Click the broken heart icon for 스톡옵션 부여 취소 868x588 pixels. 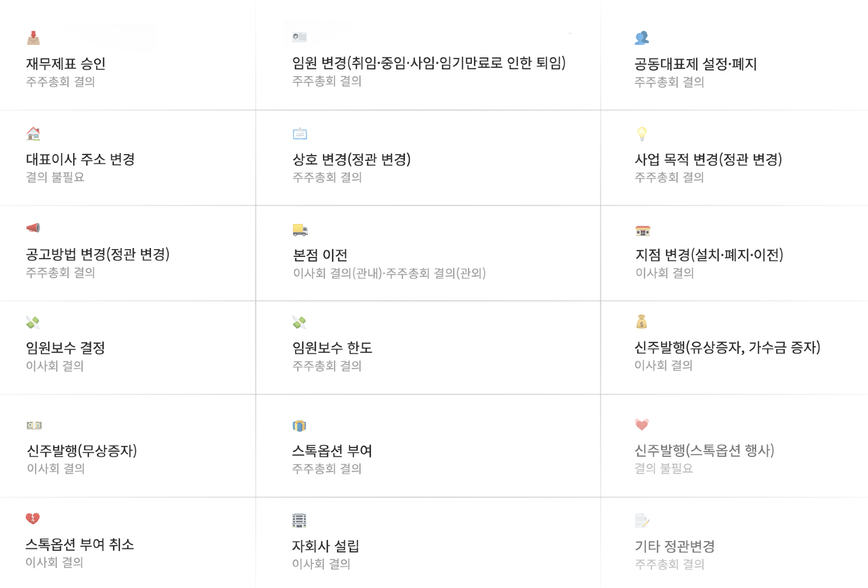point(32,519)
